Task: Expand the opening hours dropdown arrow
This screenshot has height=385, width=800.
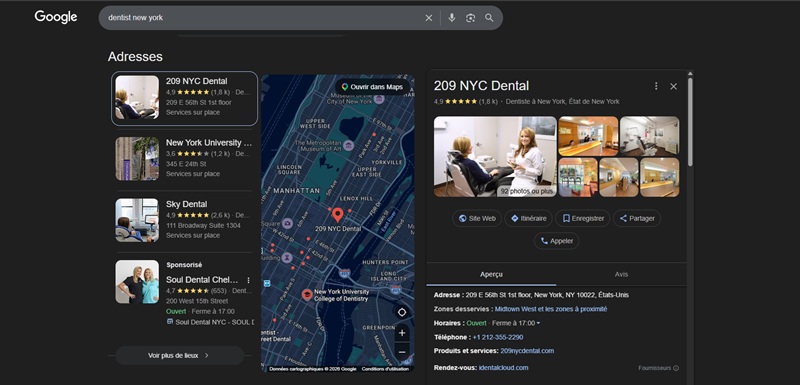Action: pos(538,323)
